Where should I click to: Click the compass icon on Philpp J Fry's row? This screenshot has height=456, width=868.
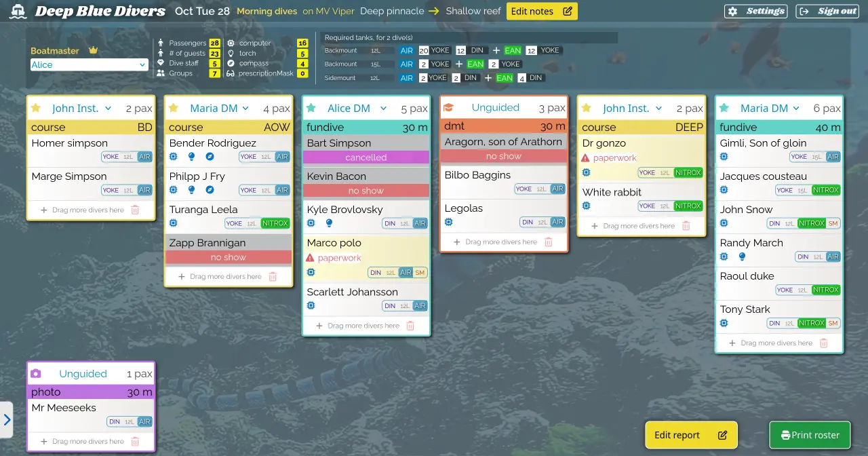coord(210,190)
